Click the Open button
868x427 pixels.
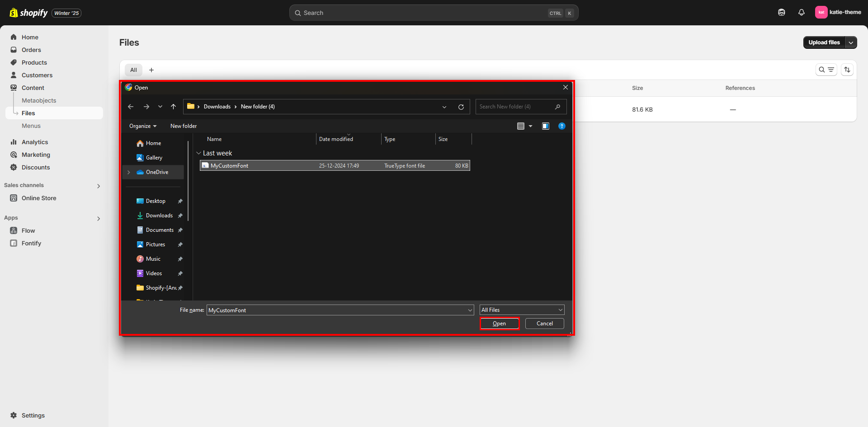tap(499, 324)
